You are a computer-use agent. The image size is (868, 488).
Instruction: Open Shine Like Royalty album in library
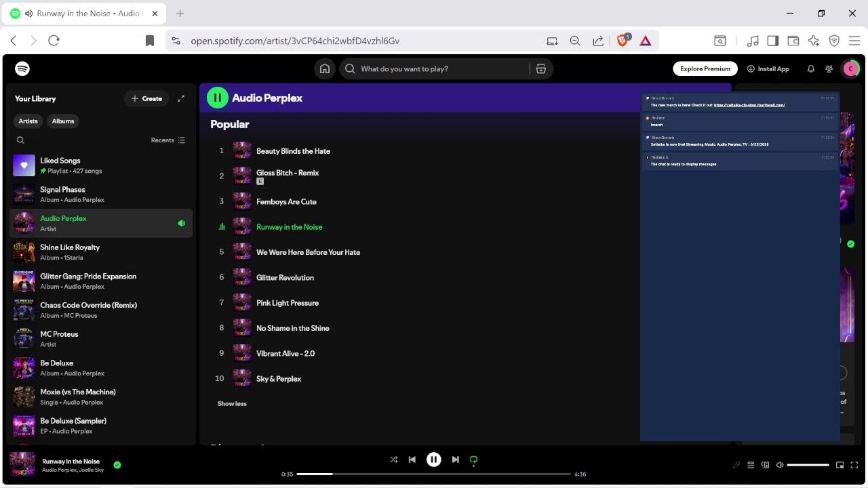coord(101,252)
